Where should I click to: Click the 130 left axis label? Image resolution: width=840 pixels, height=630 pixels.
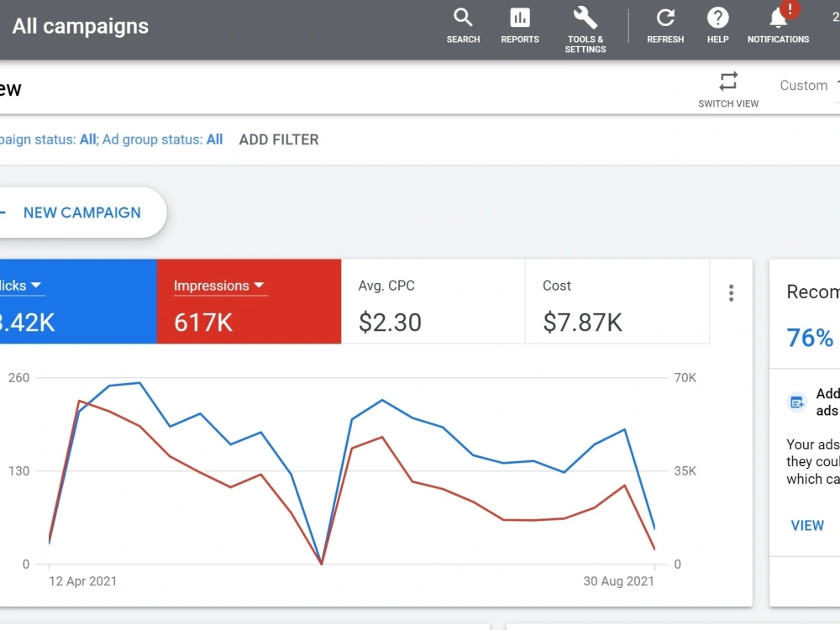click(18, 471)
